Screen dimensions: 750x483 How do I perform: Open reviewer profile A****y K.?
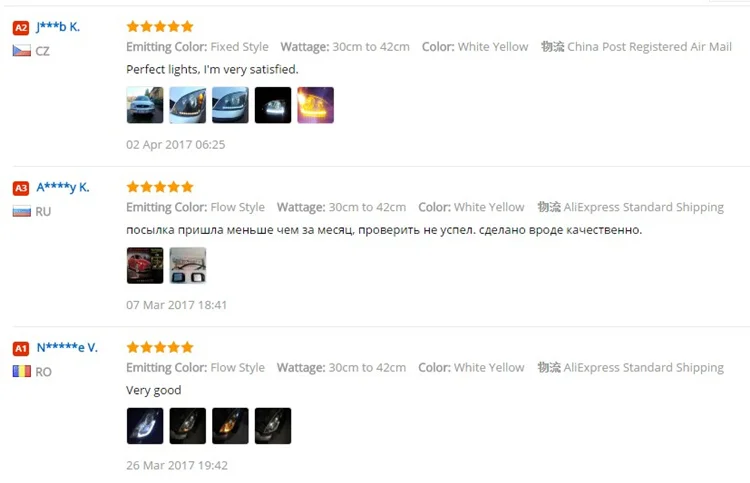pos(63,187)
